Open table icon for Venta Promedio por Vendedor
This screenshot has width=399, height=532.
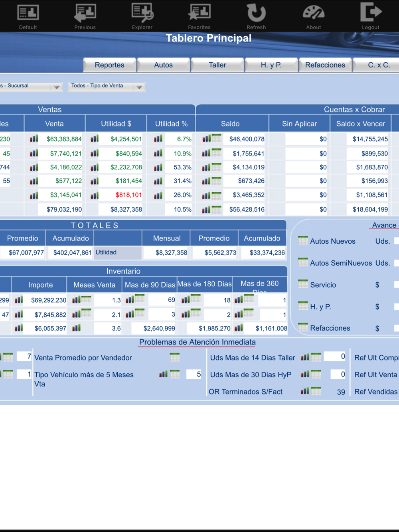click(175, 357)
